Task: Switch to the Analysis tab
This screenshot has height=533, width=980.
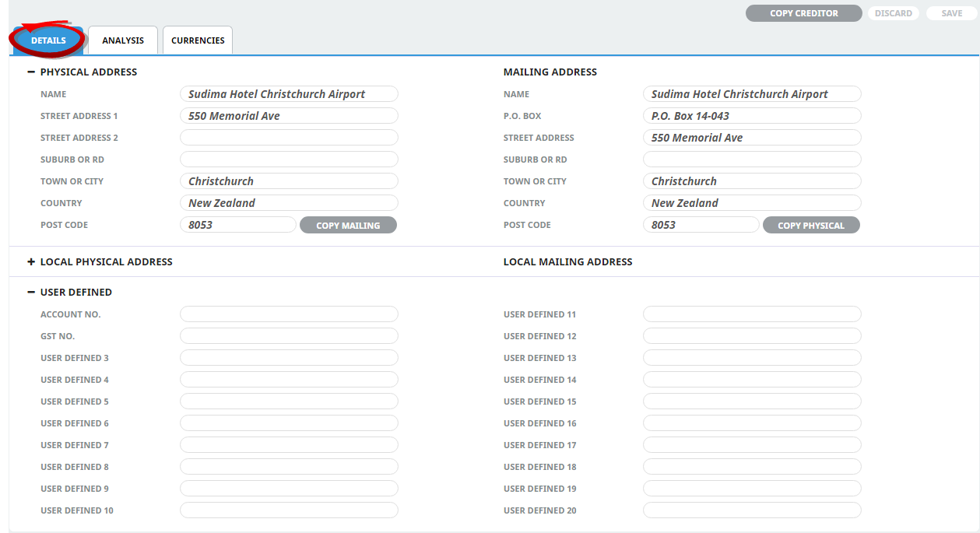Action: pyautogui.click(x=123, y=40)
